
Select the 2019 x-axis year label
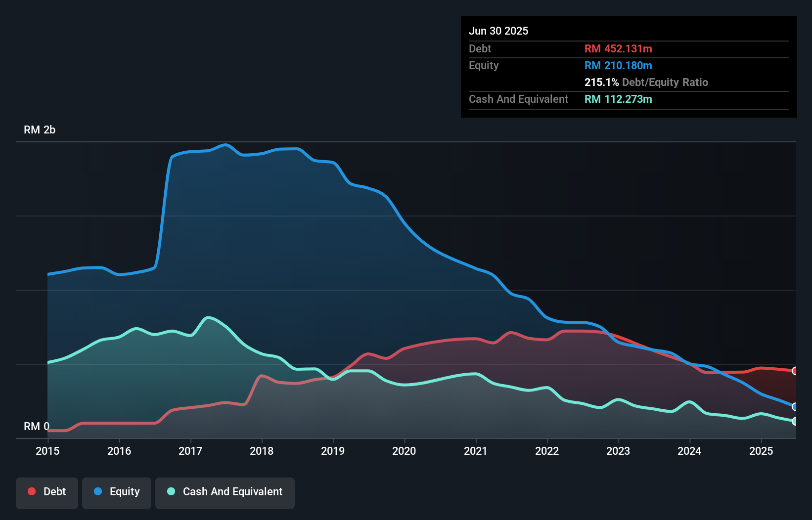coord(333,451)
